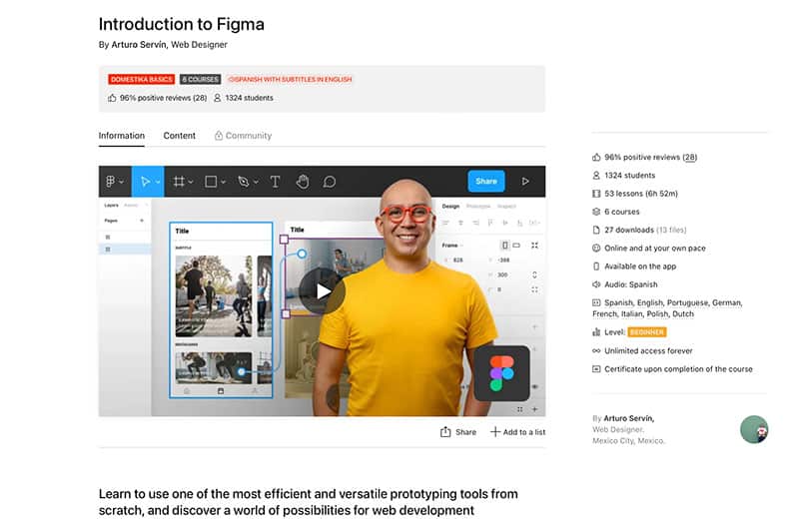The height and width of the screenshot is (532, 799).
Task: Click Mexico City, Mexico location text
Action: (x=628, y=441)
